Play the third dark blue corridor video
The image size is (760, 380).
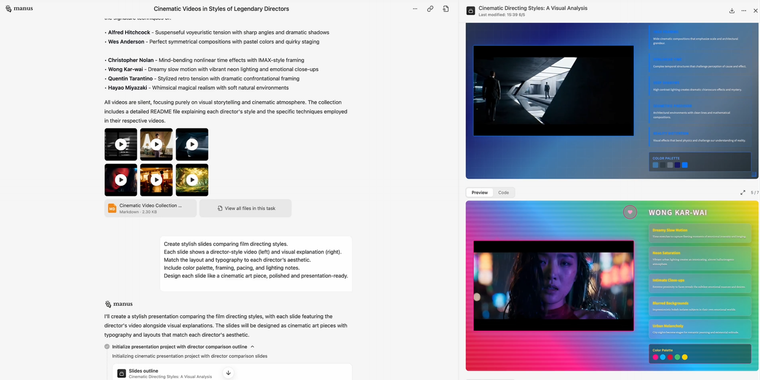pyautogui.click(x=192, y=144)
